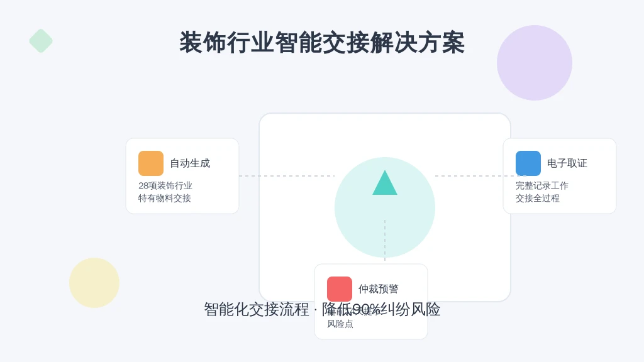Click the red 仲裁预警 square icon
The image size is (644, 362).
tap(340, 289)
